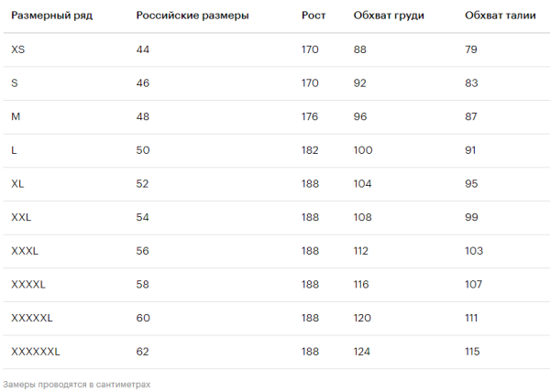
Task: Click the XXXXL size label
Action: [x=28, y=285]
